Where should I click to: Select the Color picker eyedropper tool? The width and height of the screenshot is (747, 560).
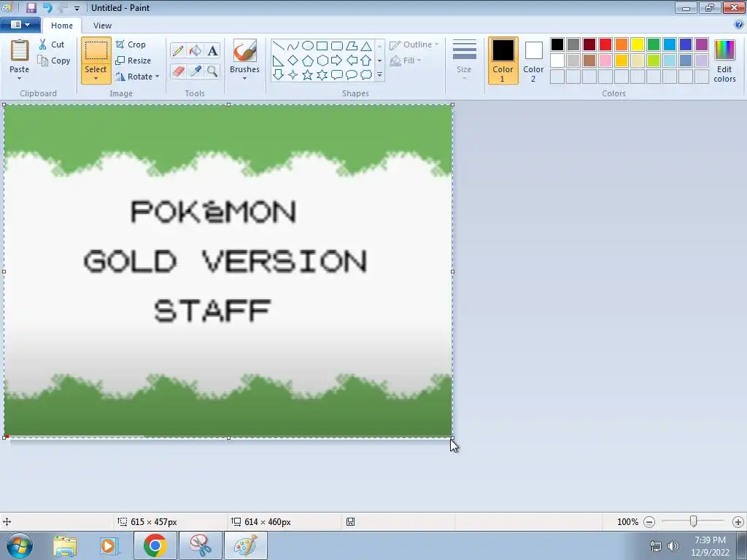196,71
